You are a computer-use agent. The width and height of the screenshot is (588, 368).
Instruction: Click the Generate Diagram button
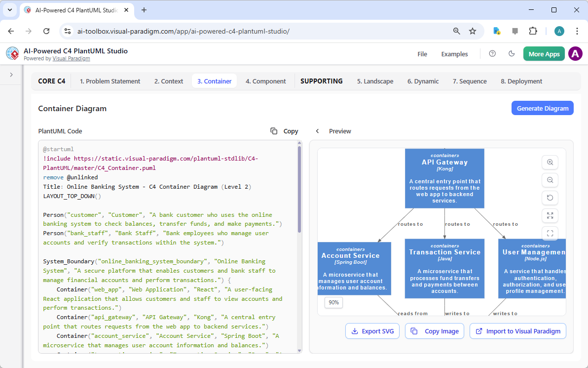pyautogui.click(x=543, y=108)
